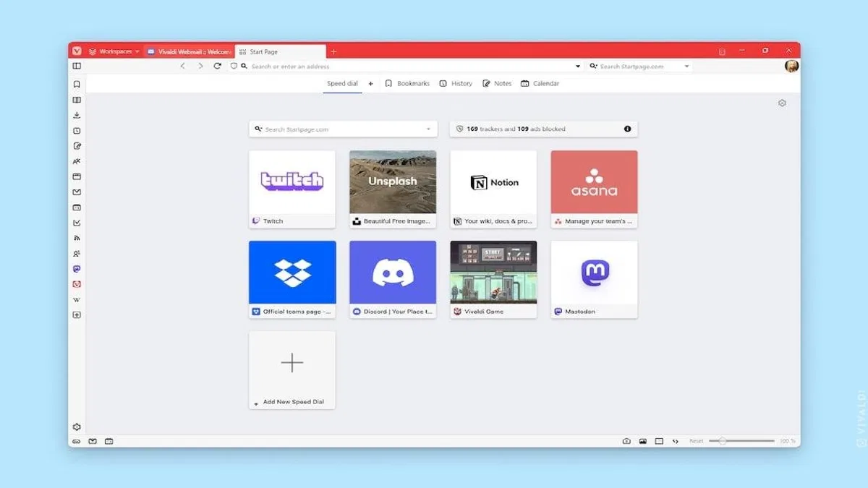Switch to the Vivaldi Webmail tab
Image resolution: width=868 pixels, height=488 pixels.
(189, 51)
